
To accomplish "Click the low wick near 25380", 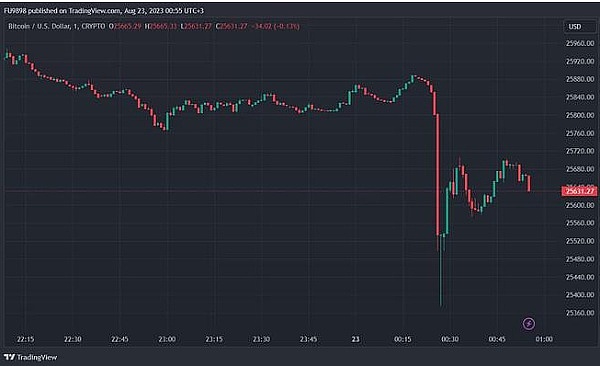I will (x=441, y=272).
